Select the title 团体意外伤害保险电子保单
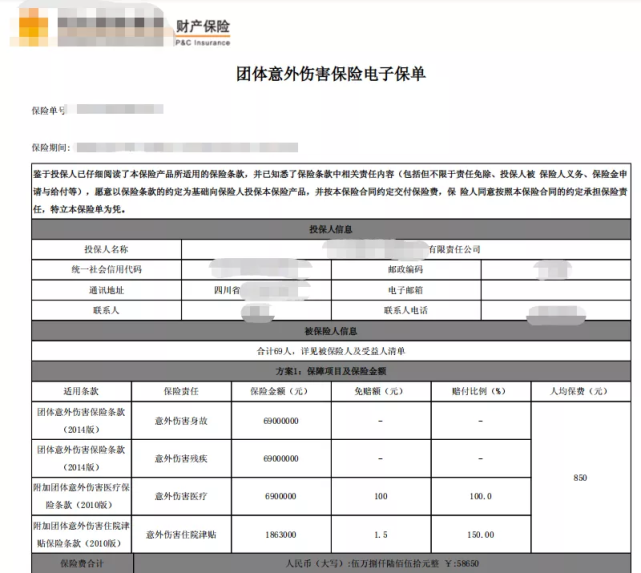This screenshot has width=641, height=573. [331, 74]
